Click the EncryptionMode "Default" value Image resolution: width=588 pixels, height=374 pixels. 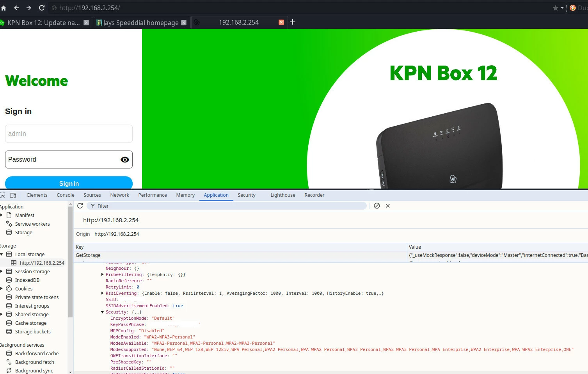pos(163,318)
